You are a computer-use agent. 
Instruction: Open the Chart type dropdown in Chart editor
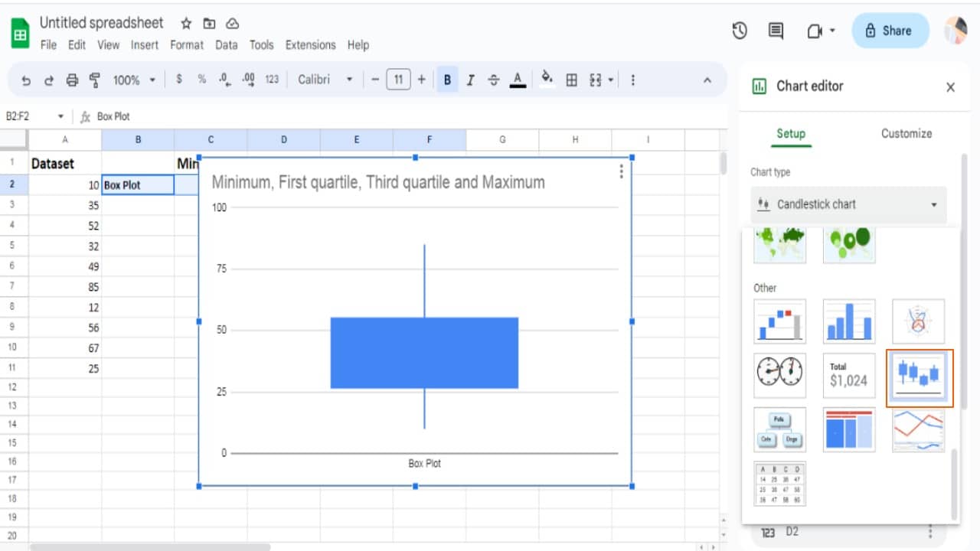[848, 204]
